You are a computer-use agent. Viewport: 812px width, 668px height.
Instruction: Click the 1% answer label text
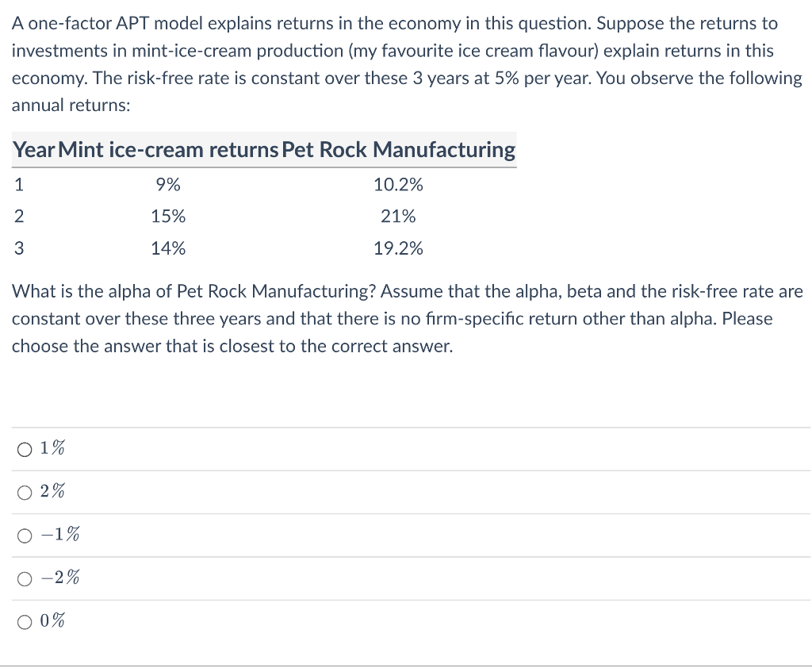tap(51, 447)
